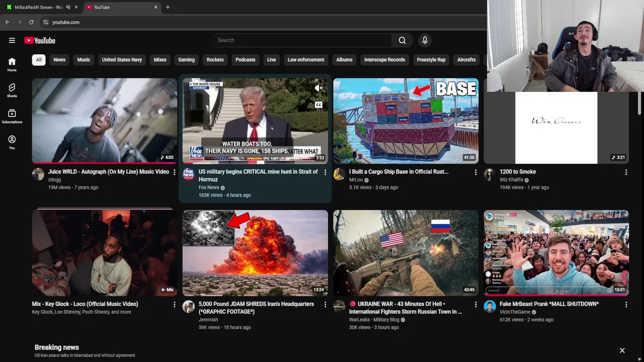Open VicInTheGame channel avatar
This screenshot has width=644, height=362.
(490, 306)
